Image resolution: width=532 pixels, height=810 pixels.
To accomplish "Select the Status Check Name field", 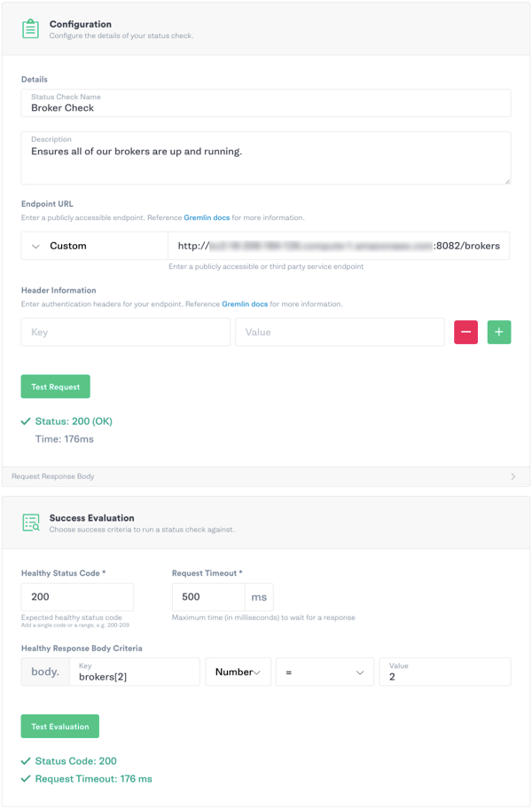I will [x=266, y=106].
